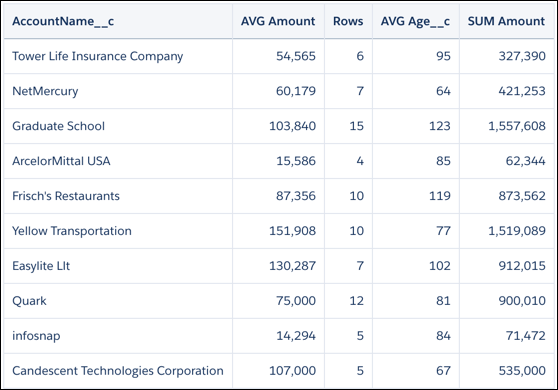Screen dimensions: 558x390
Task: Select SUM Amount value 421,253
Action: click(x=522, y=91)
